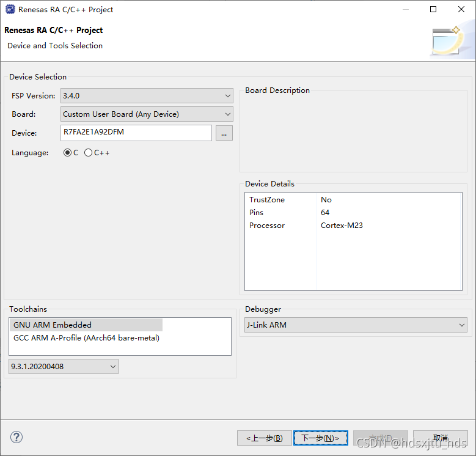
Task: Click the Renesas project title bar icon
Action: 10,9
